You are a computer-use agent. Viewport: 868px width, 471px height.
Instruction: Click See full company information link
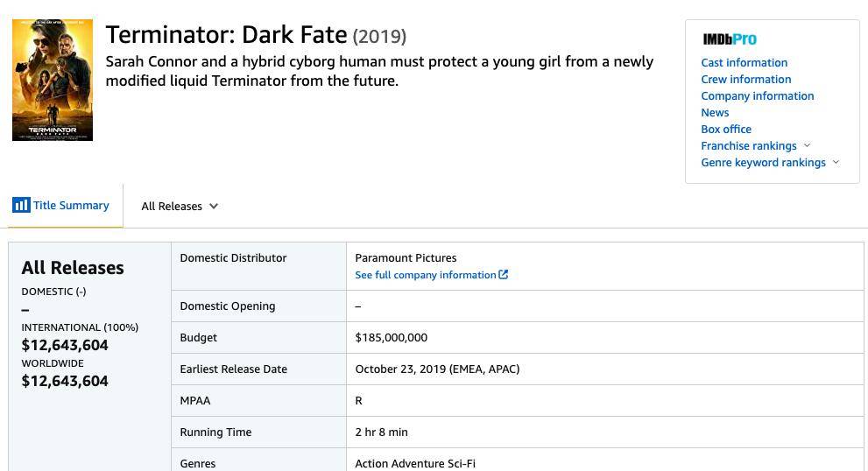(x=425, y=275)
